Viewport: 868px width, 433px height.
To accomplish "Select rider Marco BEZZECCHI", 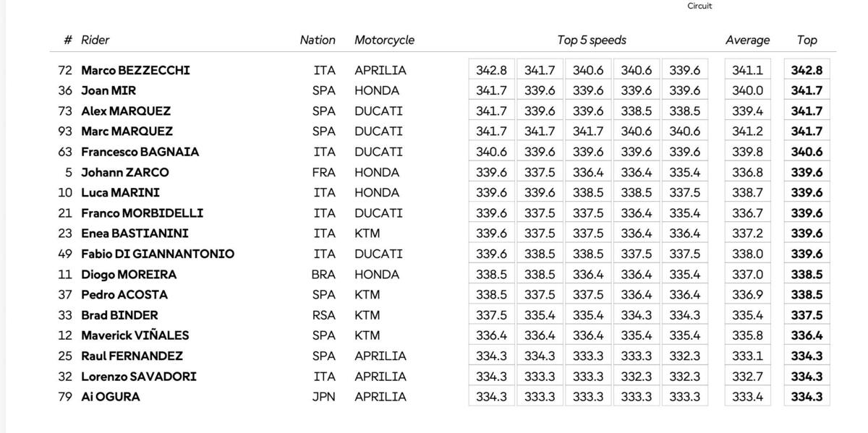I will click(x=135, y=71).
